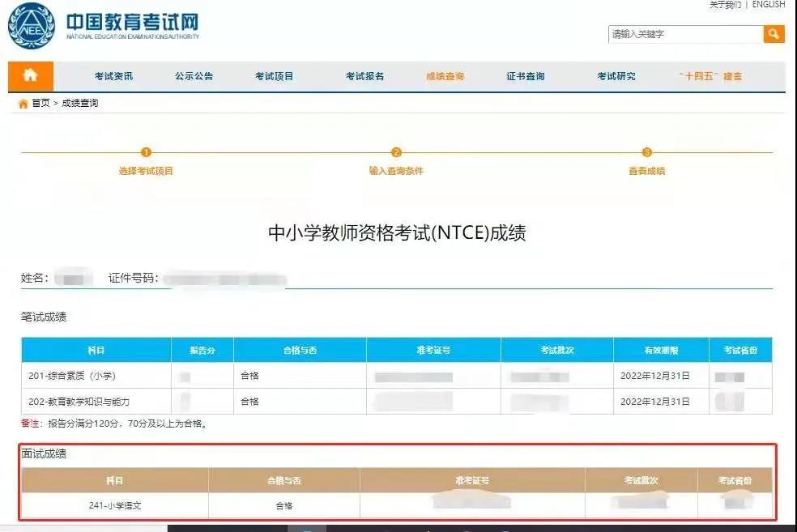Image resolution: width=797 pixels, height=532 pixels.
Task: Click step 2 circle marker
Action: click(396, 152)
